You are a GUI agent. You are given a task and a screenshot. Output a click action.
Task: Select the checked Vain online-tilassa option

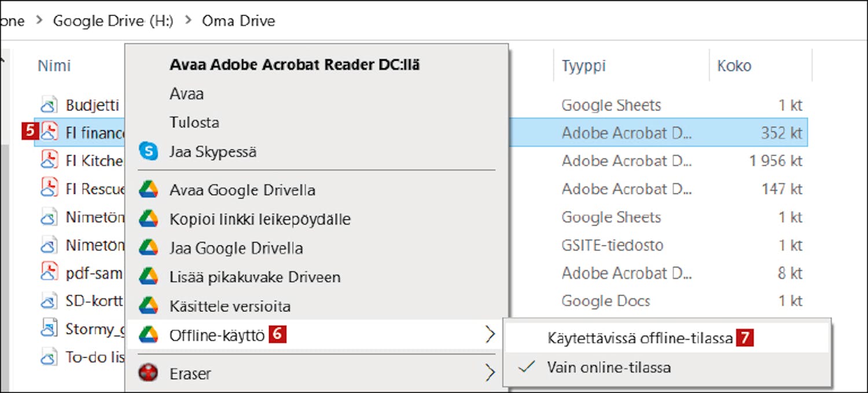(x=609, y=368)
